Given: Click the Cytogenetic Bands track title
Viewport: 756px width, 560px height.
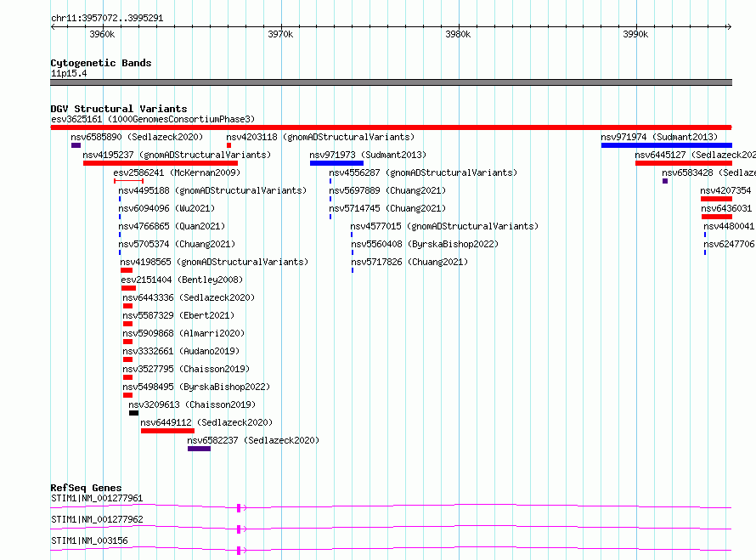Looking at the screenshot, I should (x=101, y=63).
